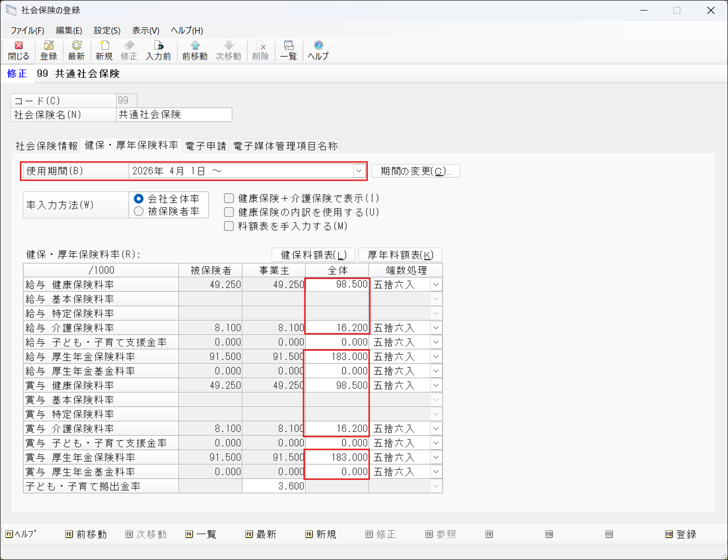728x560 pixels.
Task: Click the 期間の変更 button
Action: pyautogui.click(x=416, y=171)
